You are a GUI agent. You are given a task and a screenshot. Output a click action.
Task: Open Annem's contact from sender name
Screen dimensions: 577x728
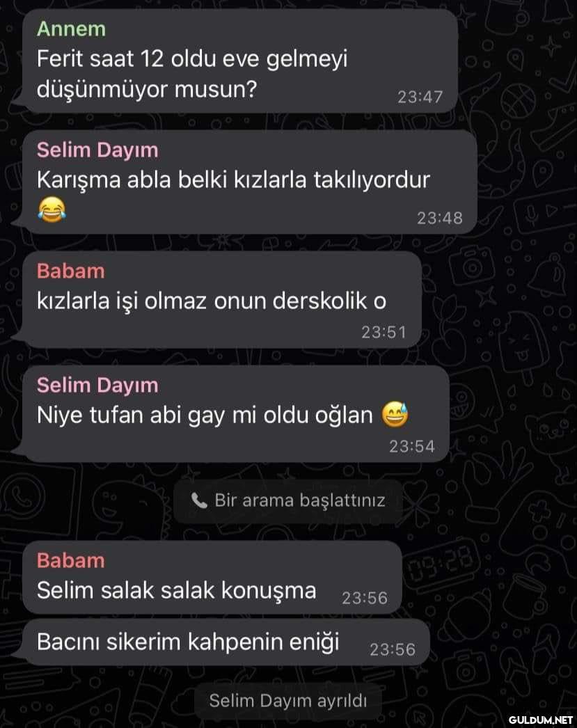(71, 29)
